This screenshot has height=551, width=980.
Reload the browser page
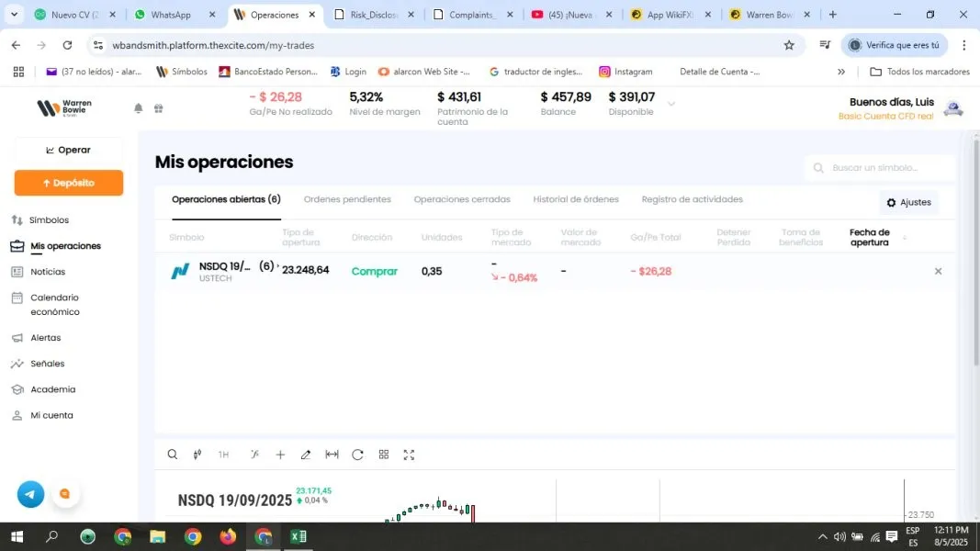[67, 45]
